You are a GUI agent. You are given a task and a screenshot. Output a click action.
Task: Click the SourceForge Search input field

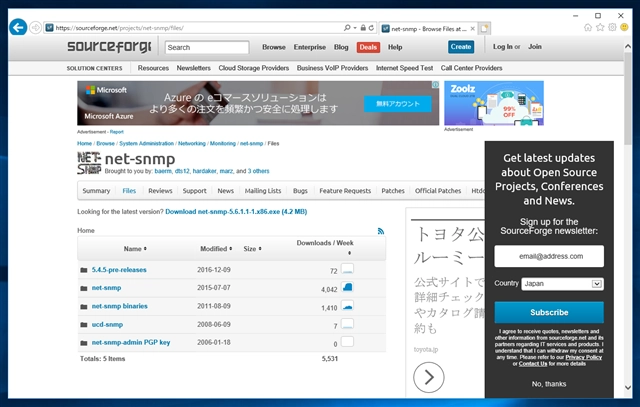click(207, 47)
